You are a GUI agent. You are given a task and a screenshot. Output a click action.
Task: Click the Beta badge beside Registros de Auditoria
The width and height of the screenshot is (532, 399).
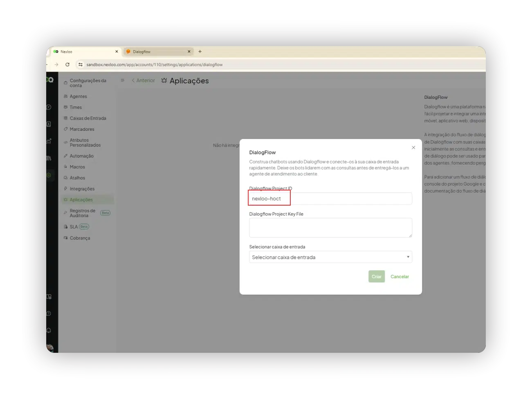click(105, 213)
